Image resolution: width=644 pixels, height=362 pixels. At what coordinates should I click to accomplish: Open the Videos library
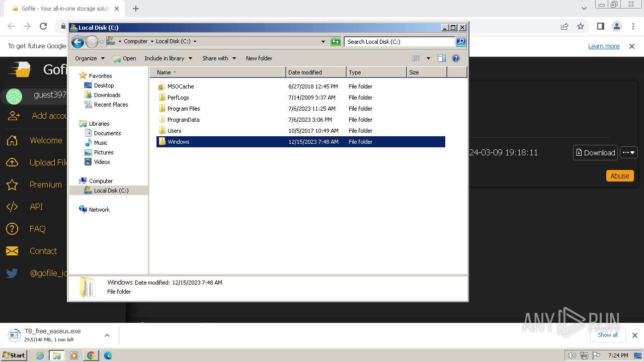102,162
